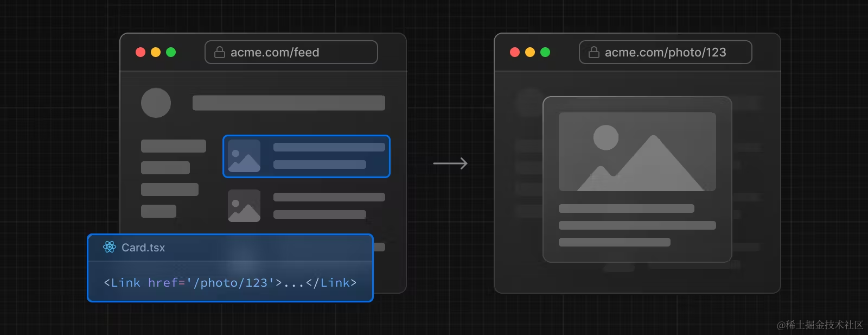Click the lock icon in acme.com/photo/123 bar

tap(593, 52)
